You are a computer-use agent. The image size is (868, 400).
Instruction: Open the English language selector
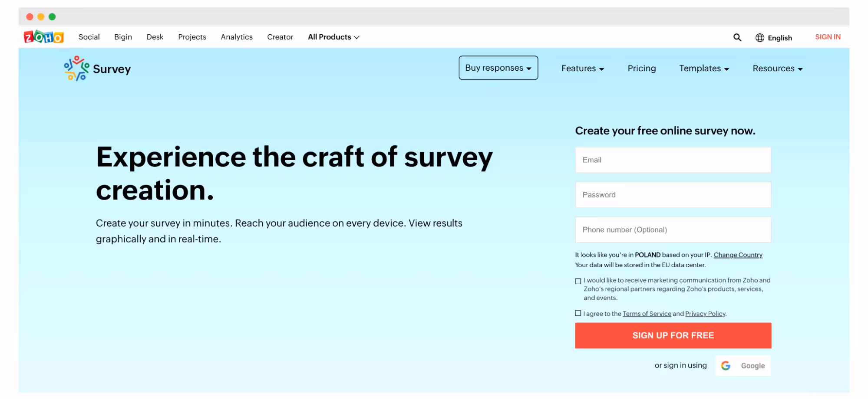click(774, 38)
